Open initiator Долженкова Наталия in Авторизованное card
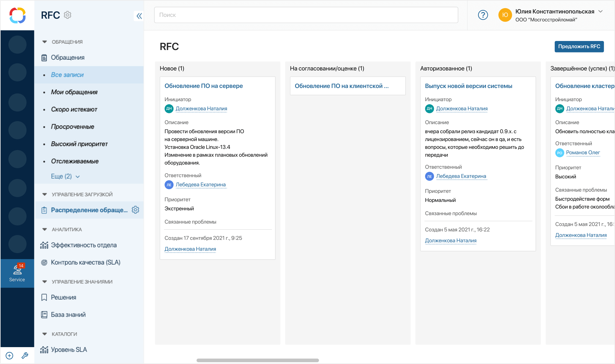 tap(462, 108)
